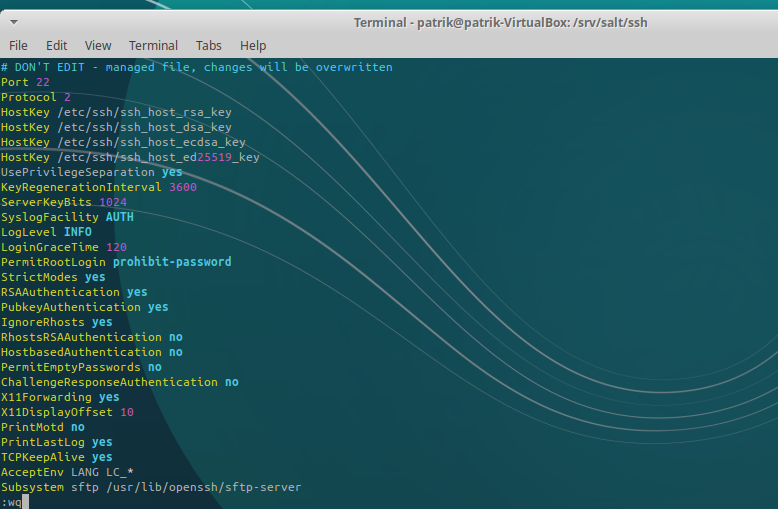The width and height of the screenshot is (778, 509).
Task: Click the X11Forwarding yes value
Action: 108,397
